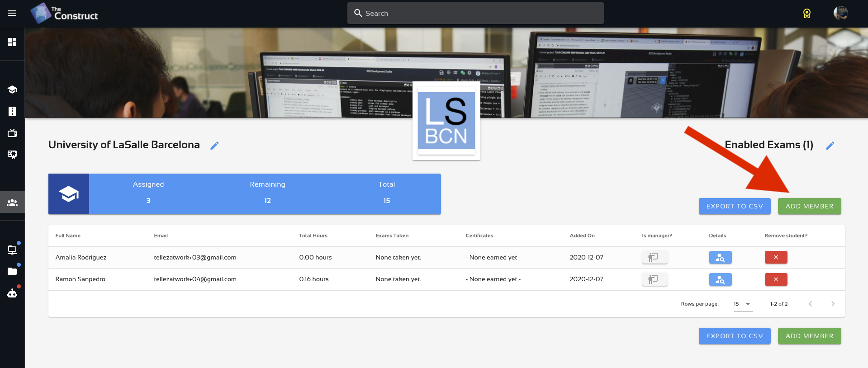Screen dimensions: 868x368
Task: Open the folder icon in sidebar
Action: [x=12, y=271]
